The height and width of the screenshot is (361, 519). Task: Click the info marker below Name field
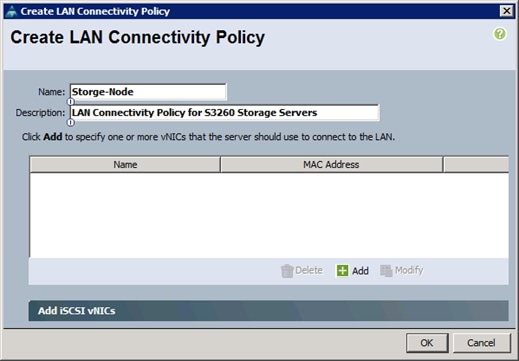pyautogui.click(x=71, y=102)
